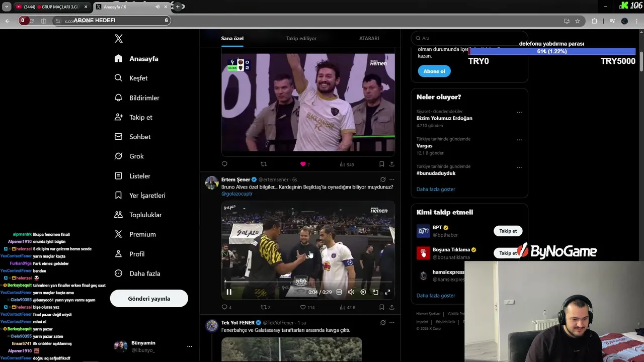This screenshot has height=362, width=644.
Task: Open the Vargas trending topic
Action: pos(424,146)
